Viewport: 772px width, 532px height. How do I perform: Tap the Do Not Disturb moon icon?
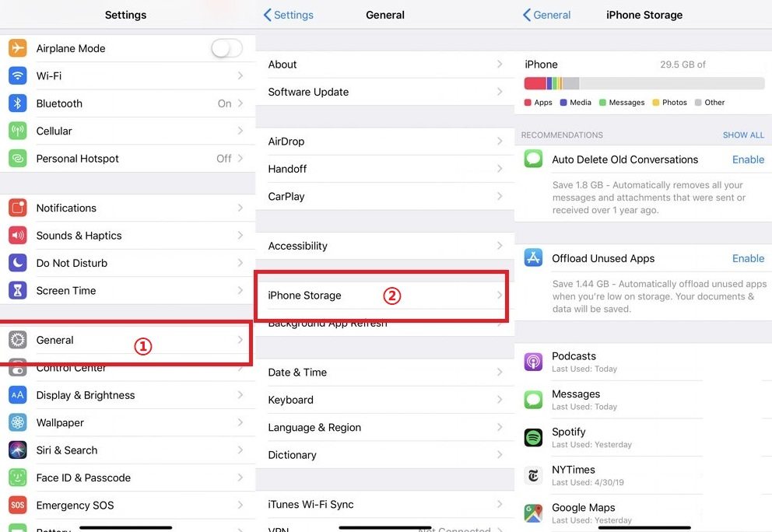(18, 263)
